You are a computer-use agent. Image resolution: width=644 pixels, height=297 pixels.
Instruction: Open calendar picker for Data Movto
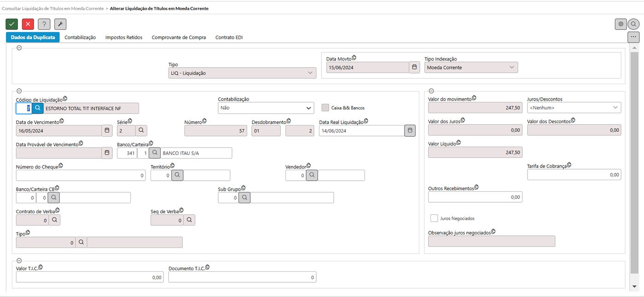[x=414, y=68]
